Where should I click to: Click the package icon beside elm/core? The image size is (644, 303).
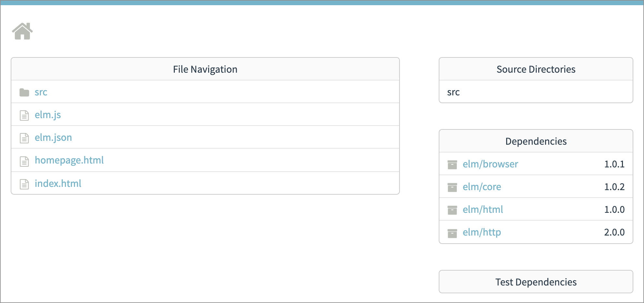(x=452, y=187)
